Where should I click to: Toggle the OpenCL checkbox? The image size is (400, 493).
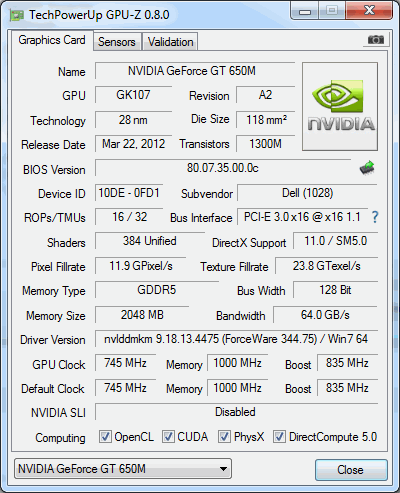pos(105,436)
